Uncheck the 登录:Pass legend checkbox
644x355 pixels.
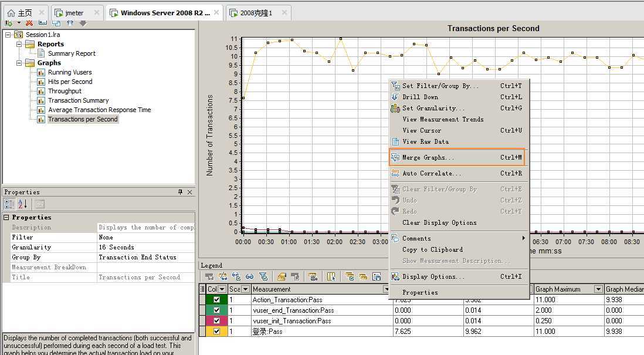[216, 331]
